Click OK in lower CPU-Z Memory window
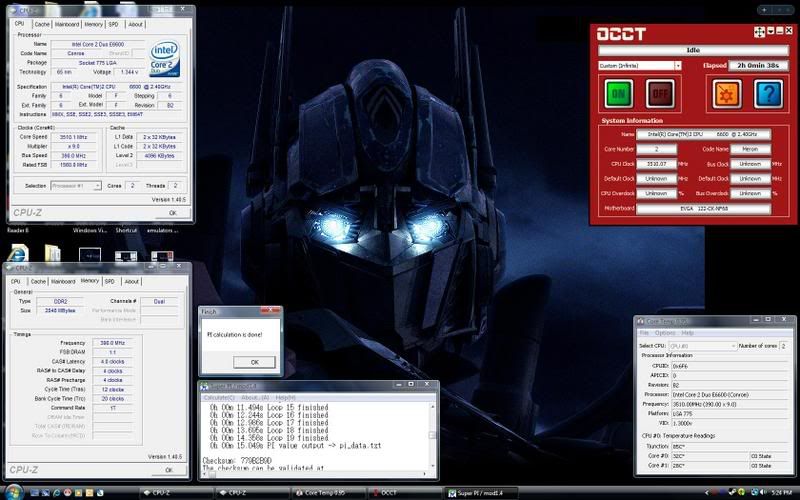This screenshot has height=500, width=800. click(x=169, y=470)
